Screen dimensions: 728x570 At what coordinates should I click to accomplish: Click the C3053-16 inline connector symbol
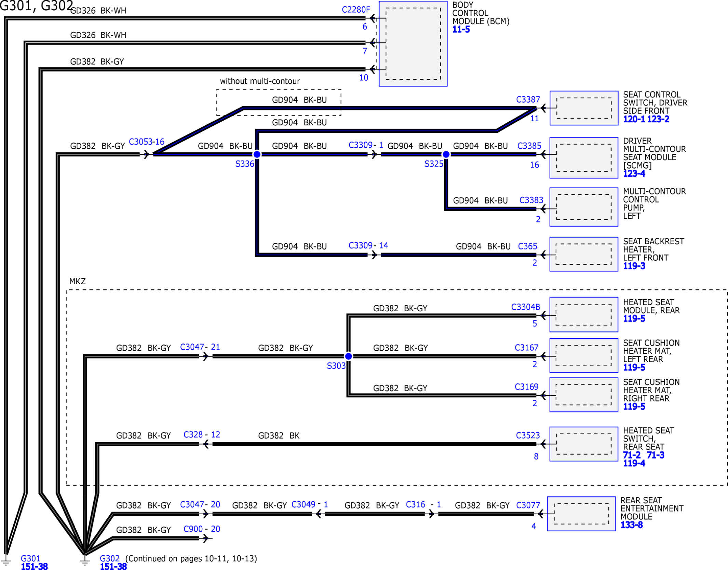pos(146,154)
